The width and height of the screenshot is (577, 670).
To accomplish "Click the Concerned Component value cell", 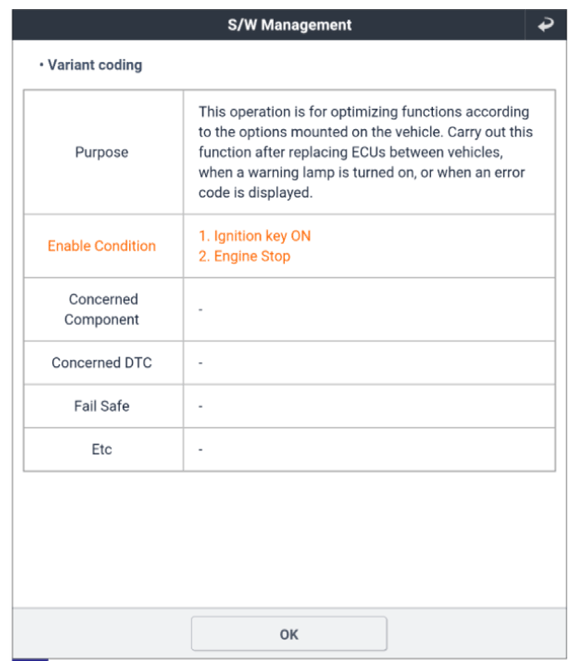I will (369, 309).
